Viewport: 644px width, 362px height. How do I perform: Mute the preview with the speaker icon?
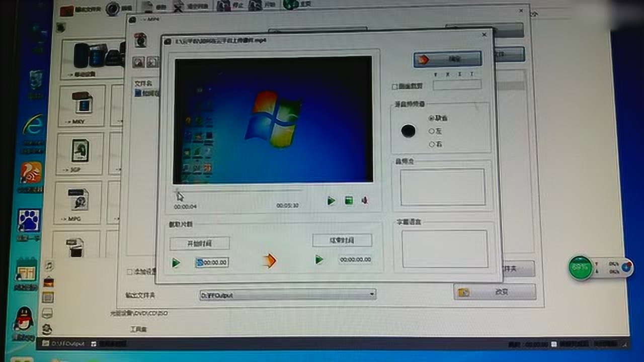tap(365, 201)
